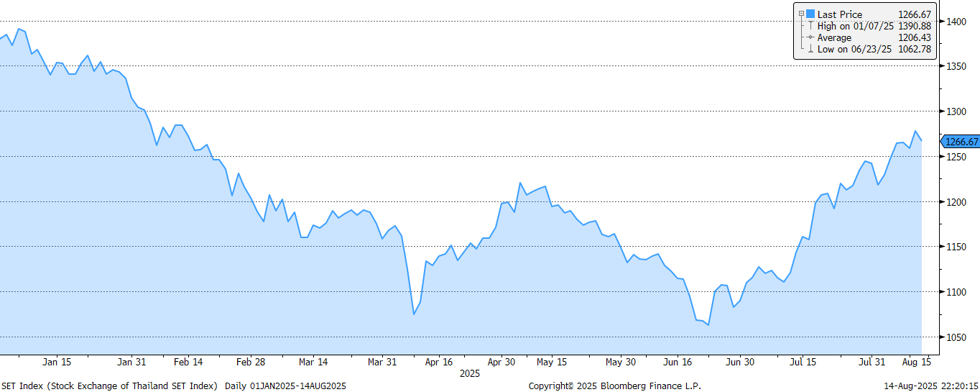980x392 pixels.
Task: Select the Last Price legend label
Action: pos(839,14)
